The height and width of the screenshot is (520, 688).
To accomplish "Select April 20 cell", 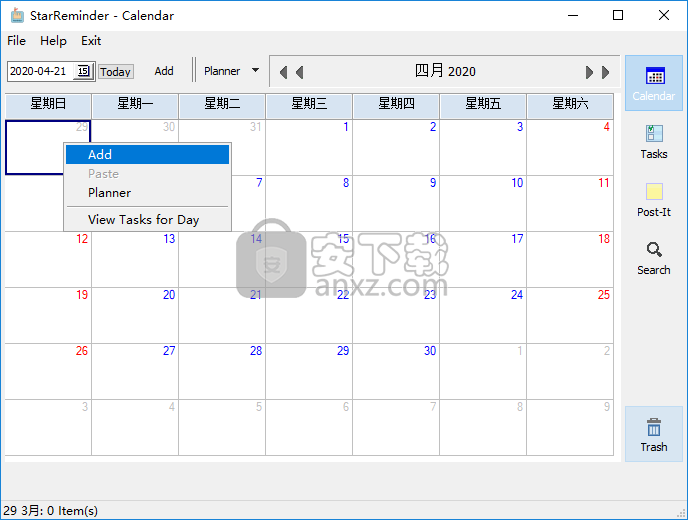I will (x=135, y=316).
